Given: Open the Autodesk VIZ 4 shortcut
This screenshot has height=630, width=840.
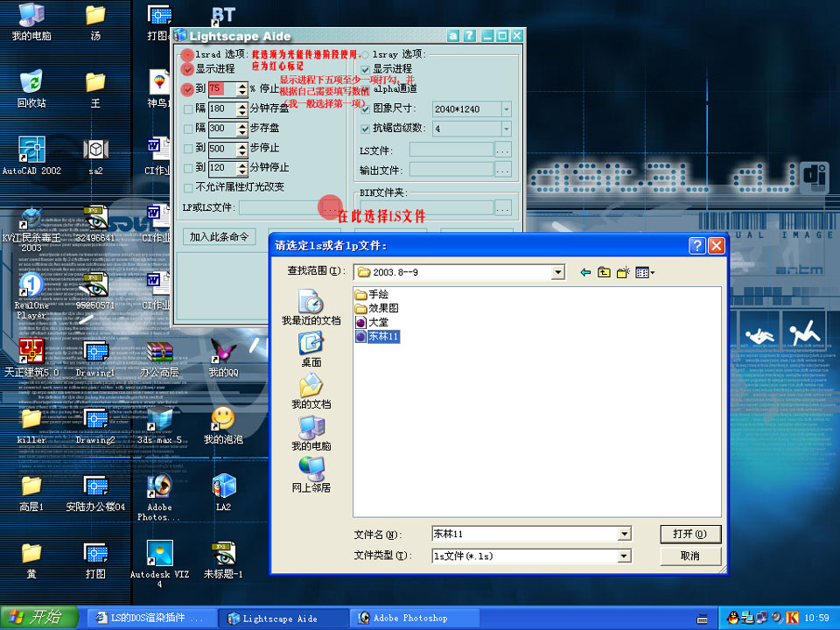Looking at the screenshot, I should (159, 563).
